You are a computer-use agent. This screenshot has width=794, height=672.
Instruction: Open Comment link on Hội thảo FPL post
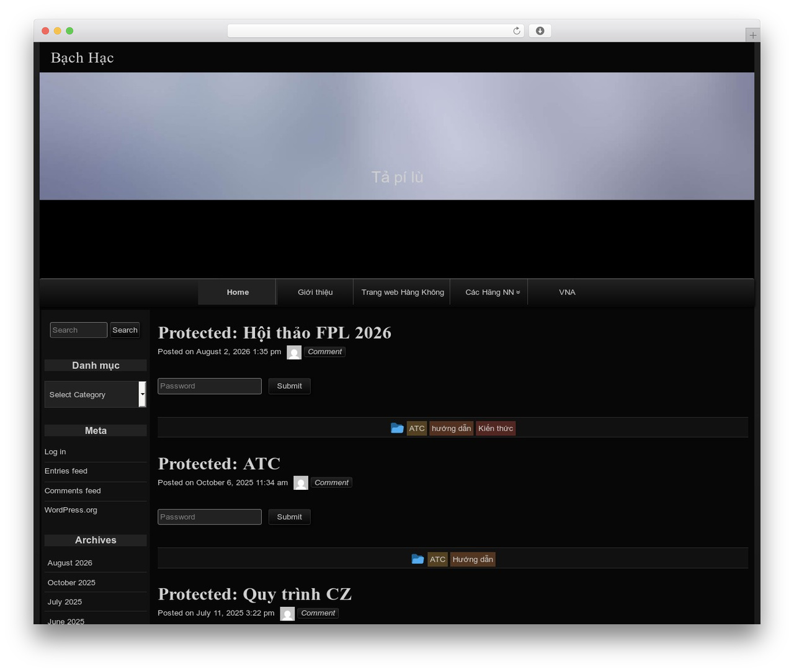tap(324, 351)
